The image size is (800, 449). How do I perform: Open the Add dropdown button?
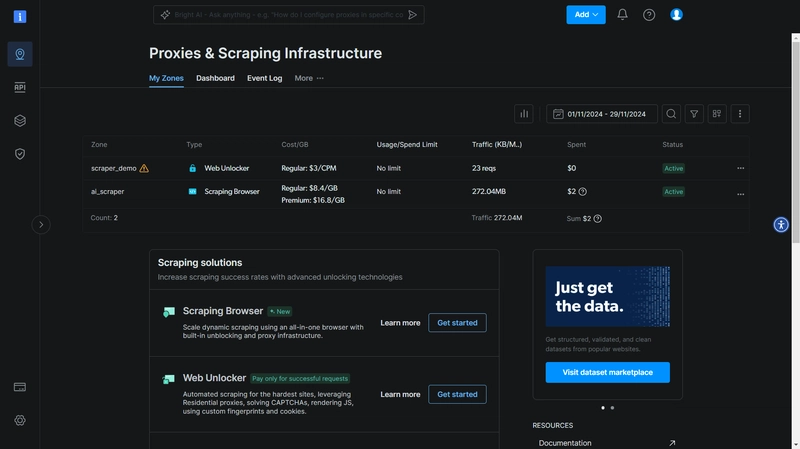pyautogui.click(x=586, y=15)
